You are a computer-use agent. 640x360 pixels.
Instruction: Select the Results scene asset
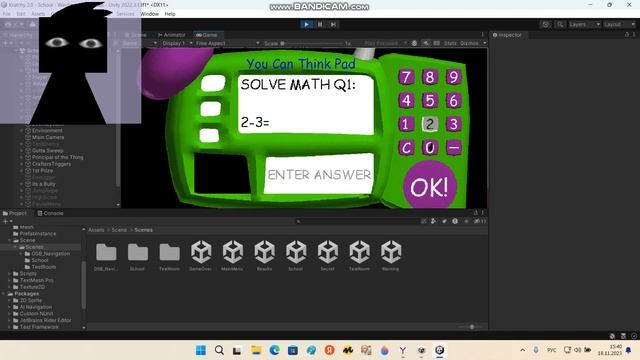[x=264, y=256]
